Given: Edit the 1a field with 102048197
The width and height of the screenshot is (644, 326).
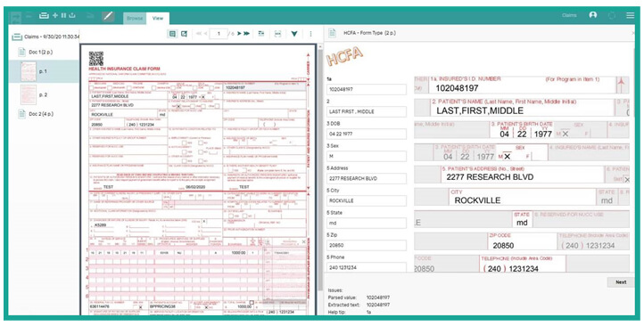Looking at the screenshot, I should 367,89.
